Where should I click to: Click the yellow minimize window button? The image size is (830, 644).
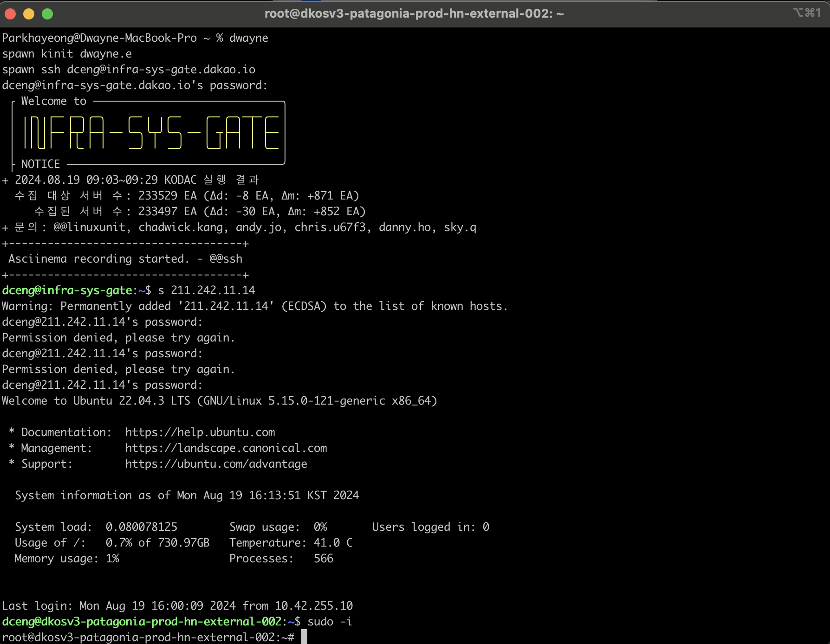pyautogui.click(x=29, y=14)
